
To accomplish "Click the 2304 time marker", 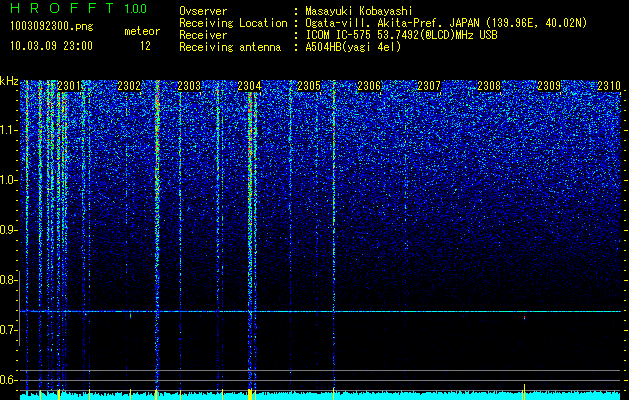I will click(249, 86).
